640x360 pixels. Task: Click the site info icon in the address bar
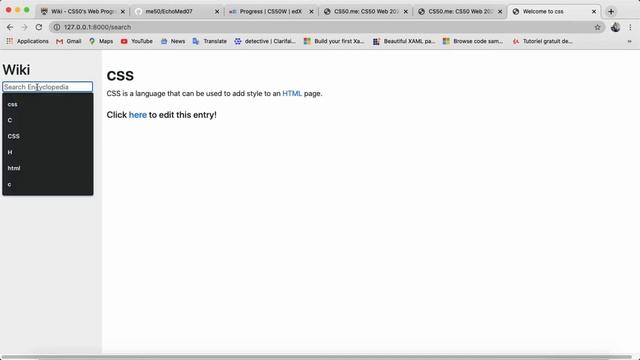point(57,27)
